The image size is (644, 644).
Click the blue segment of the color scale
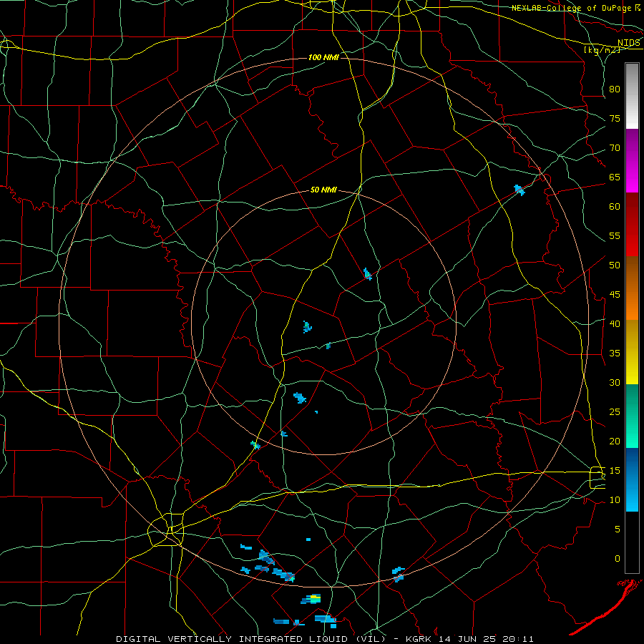point(632,479)
